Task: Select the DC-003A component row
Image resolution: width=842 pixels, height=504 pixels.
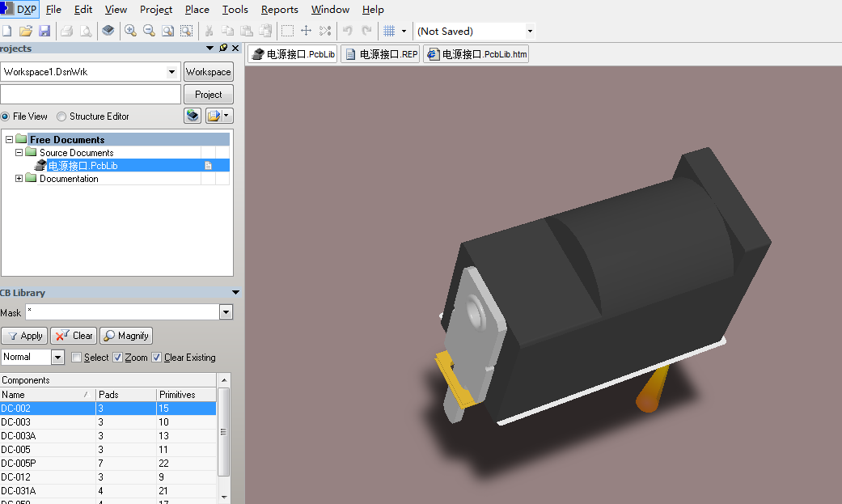Action: point(108,436)
